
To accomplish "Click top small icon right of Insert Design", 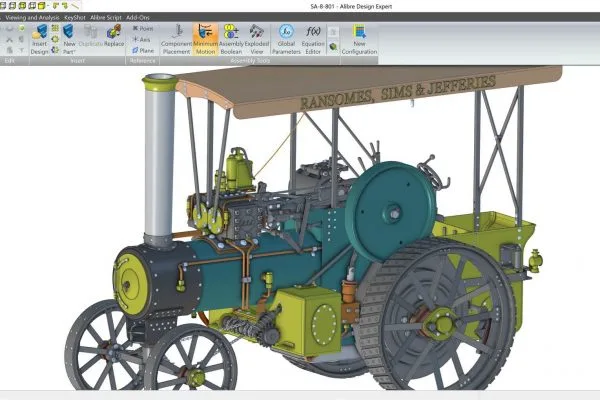I will (55, 28).
